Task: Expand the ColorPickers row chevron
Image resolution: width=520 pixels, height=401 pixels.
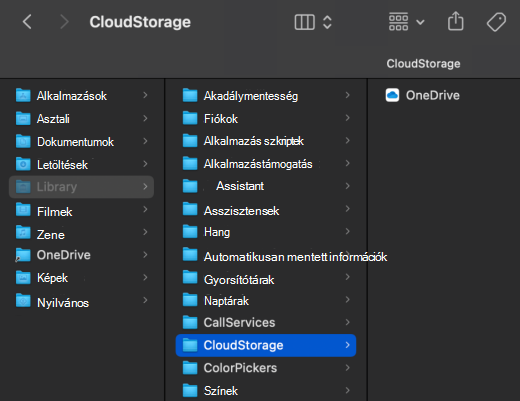Action: [x=347, y=368]
